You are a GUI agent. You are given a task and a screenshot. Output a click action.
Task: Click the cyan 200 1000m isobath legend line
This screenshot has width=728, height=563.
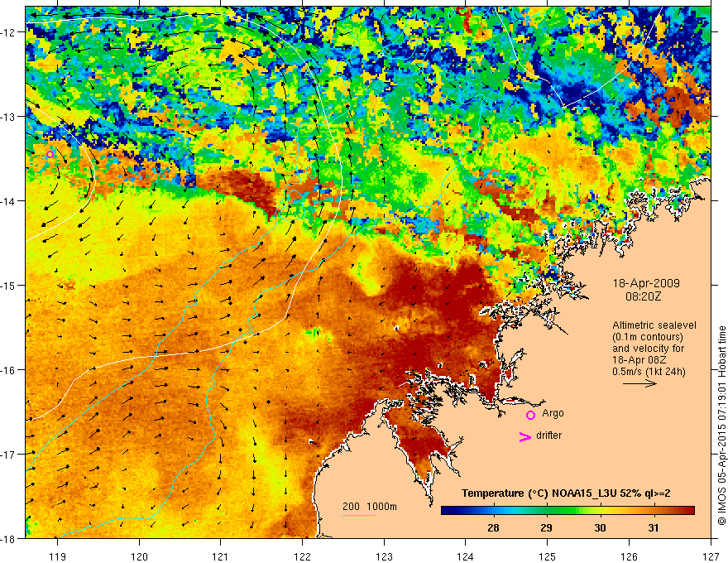359,515
